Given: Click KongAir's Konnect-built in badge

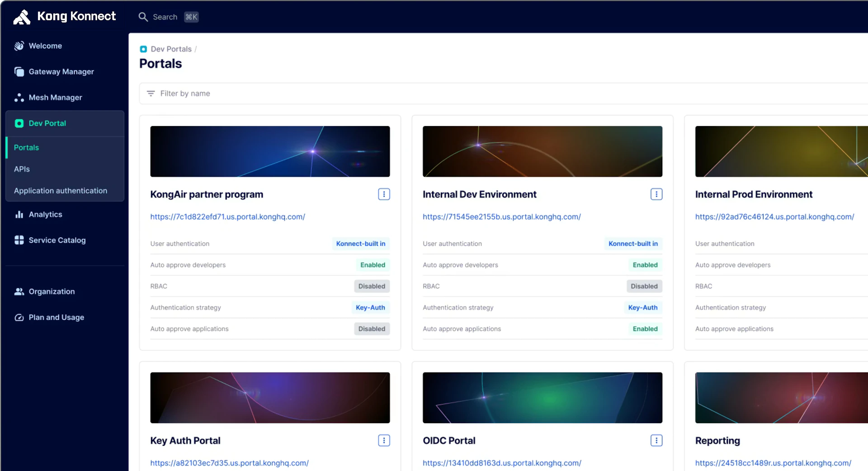Looking at the screenshot, I should tap(361, 244).
